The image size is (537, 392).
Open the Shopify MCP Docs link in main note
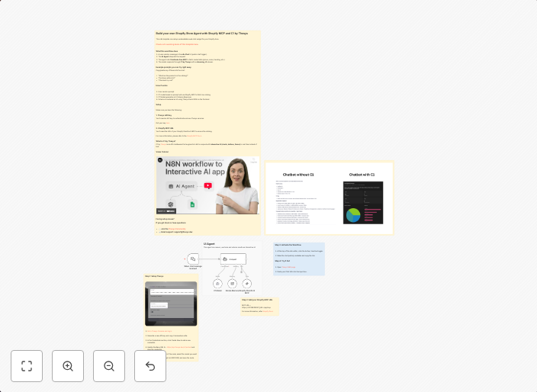click(195, 136)
